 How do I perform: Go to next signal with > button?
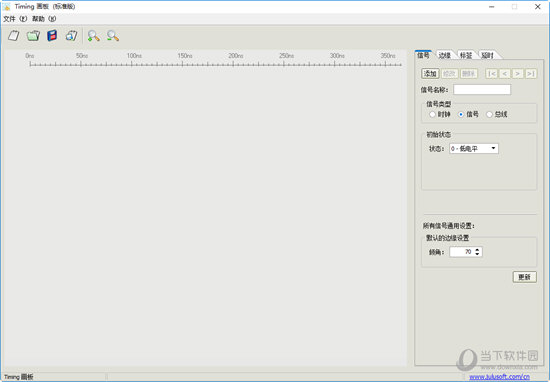(517, 73)
